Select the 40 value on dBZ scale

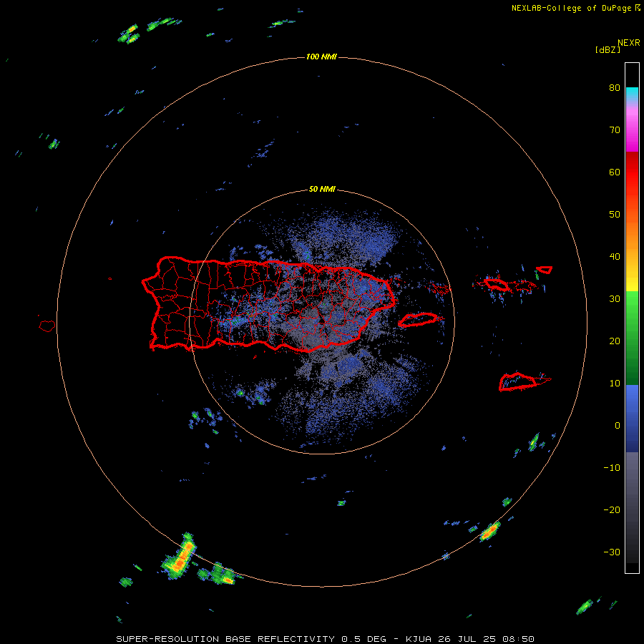pos(615,257)
